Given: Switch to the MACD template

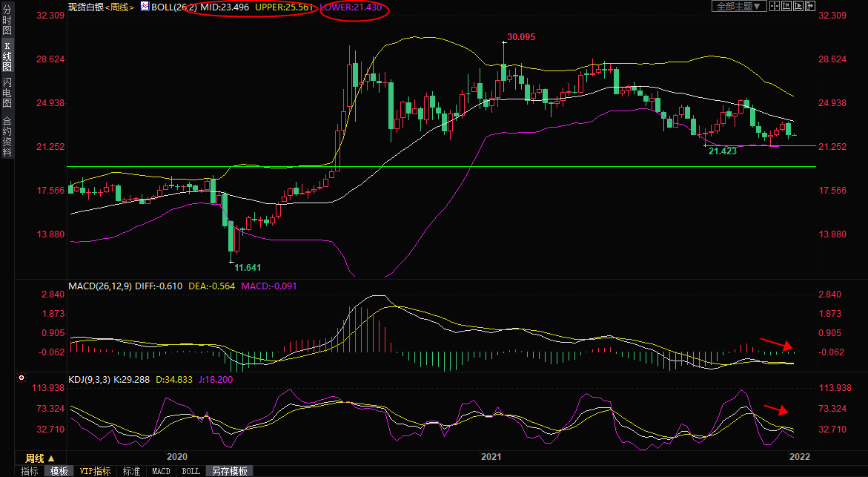Looking at the screenshot, I should coord(161,471).
